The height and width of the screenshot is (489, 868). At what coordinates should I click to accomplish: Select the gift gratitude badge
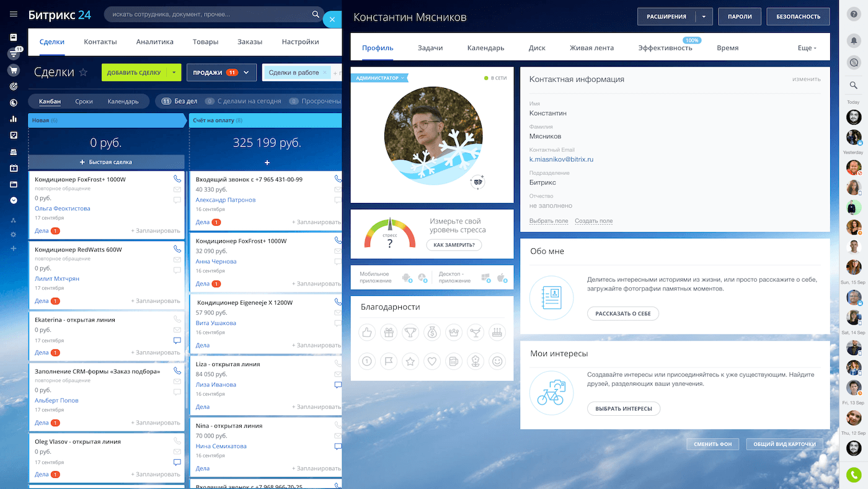pyautogui.click(x=389, y=333)
